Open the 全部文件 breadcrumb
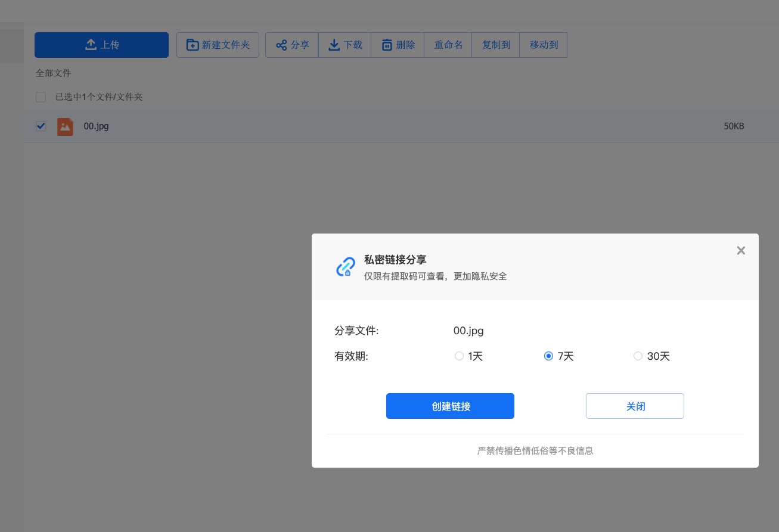Image resolution: width=779 pixels, height=532 pixels. 53,73
